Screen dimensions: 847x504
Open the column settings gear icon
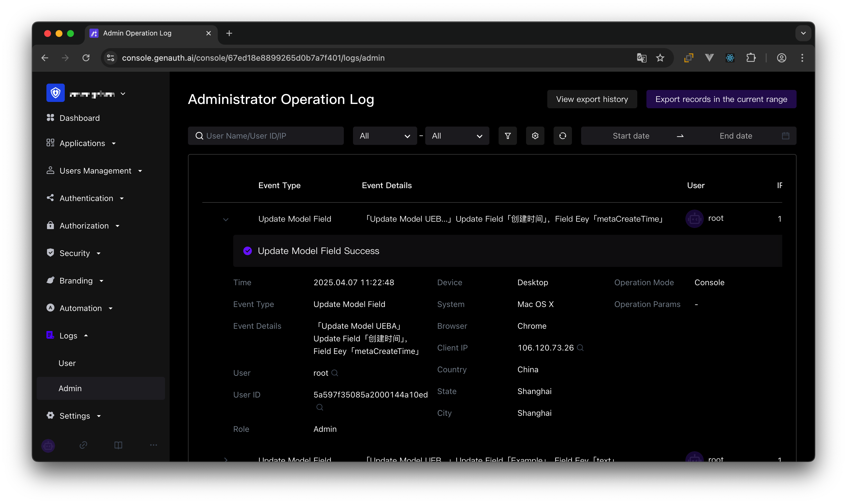click(535, 136)
